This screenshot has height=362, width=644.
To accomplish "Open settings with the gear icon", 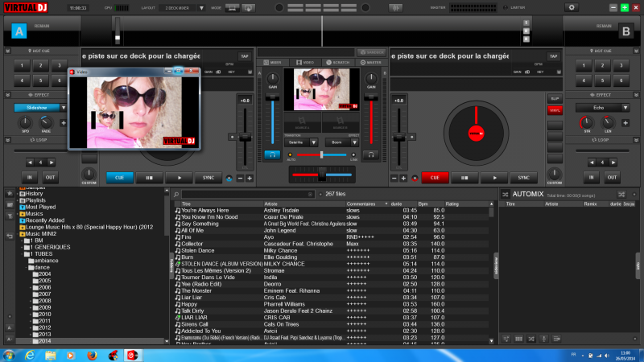I will (572, 7).
